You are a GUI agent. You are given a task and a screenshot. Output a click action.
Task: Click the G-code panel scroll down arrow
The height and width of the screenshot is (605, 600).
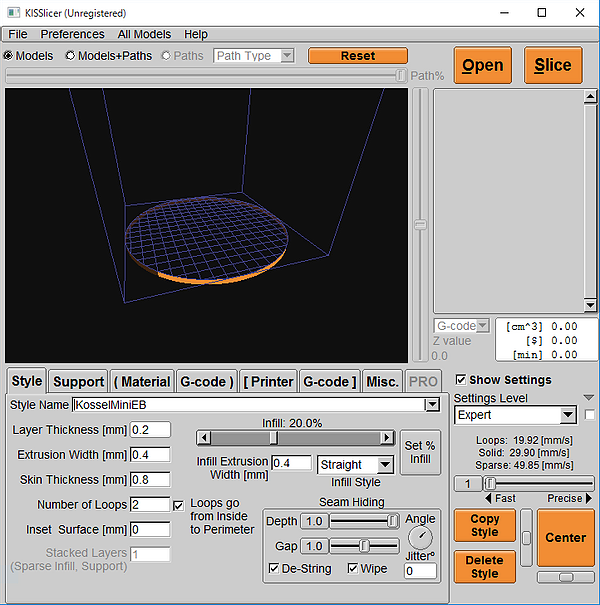(x=590, y=305)
